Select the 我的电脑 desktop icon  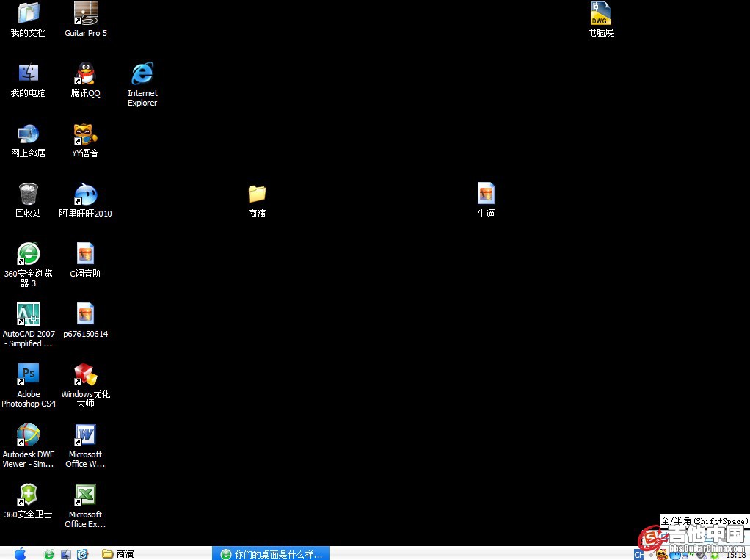[28, 80]
